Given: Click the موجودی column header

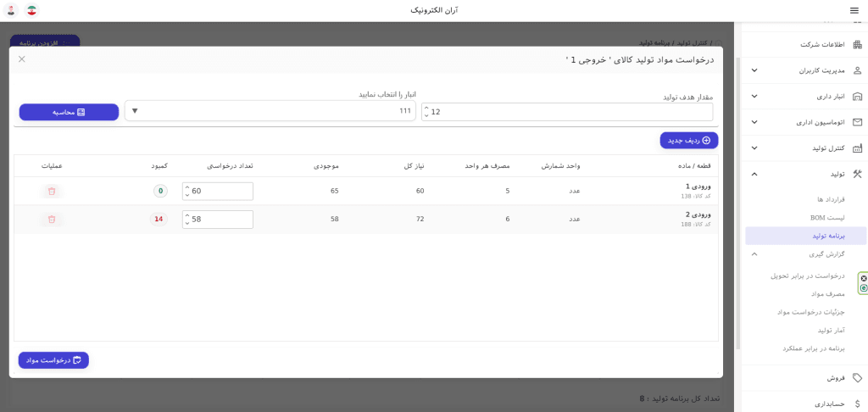Looking at the screenshot, I should pos(326,165).
